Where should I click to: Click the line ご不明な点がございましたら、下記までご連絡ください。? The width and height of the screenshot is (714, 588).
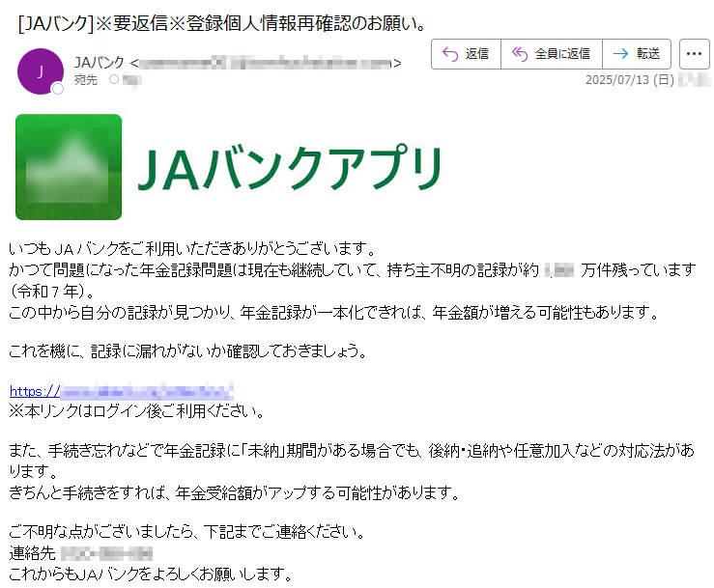(x=187, y=532)
